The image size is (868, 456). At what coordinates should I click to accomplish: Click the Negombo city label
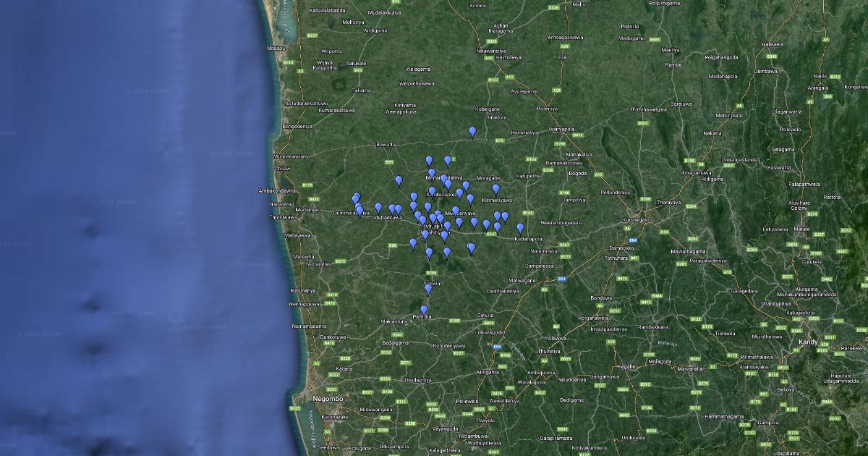pos(328,399)
